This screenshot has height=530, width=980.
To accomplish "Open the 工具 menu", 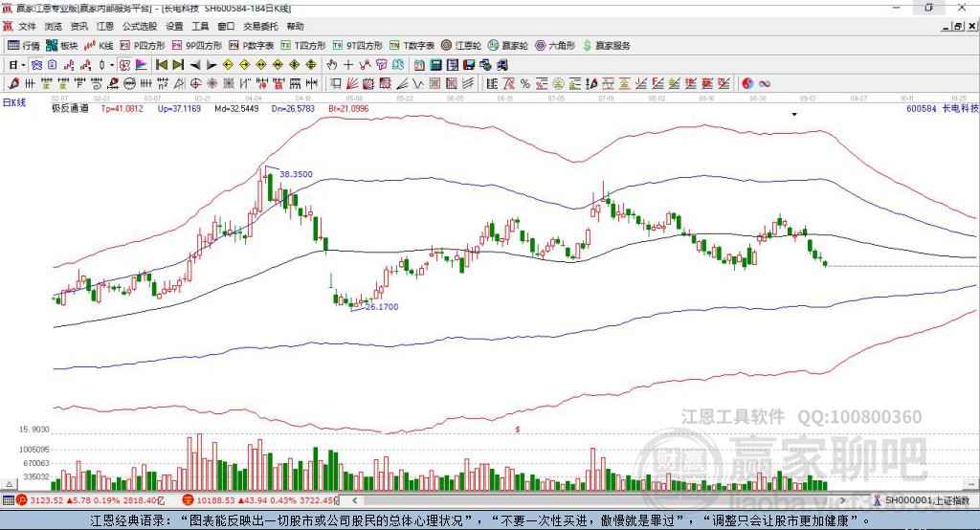I will tap(200, 26).
